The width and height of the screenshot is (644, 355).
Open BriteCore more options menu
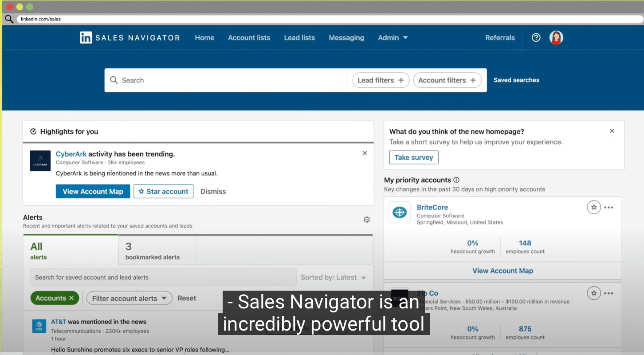pos(609,207)
